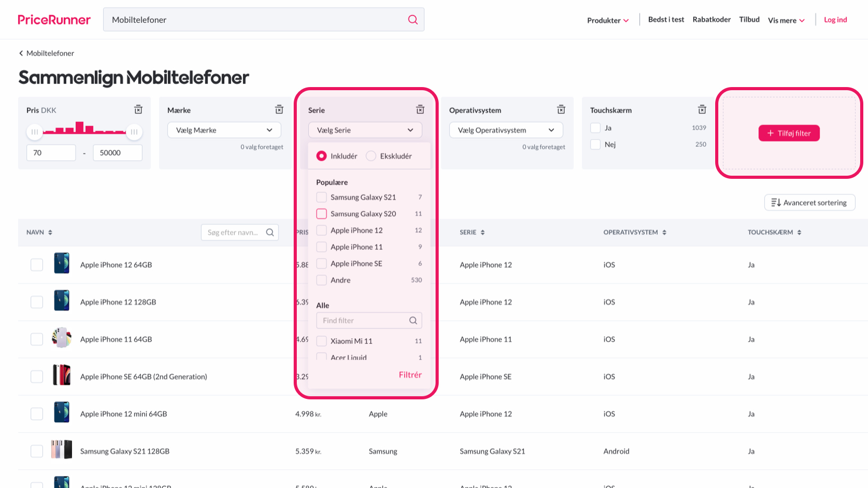The height and width of the screenshot is (488, 868).
Task: Focus the minimum price field showing 70
Action: pos(51,153)
